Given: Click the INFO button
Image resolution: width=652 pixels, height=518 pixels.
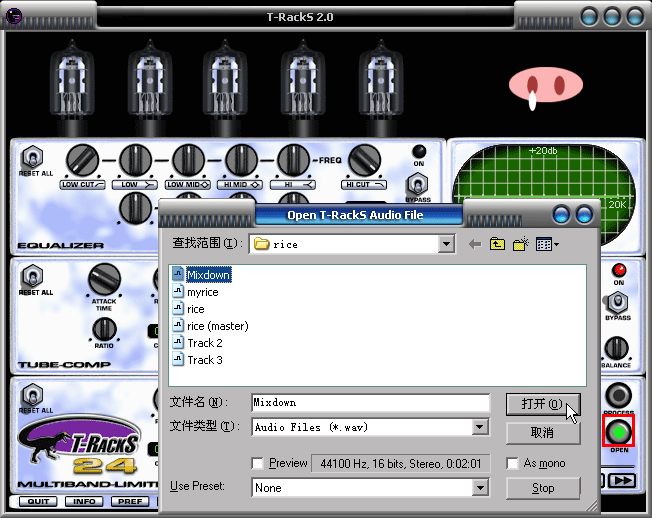Looking at the screenshot, I should click(84, 501).
